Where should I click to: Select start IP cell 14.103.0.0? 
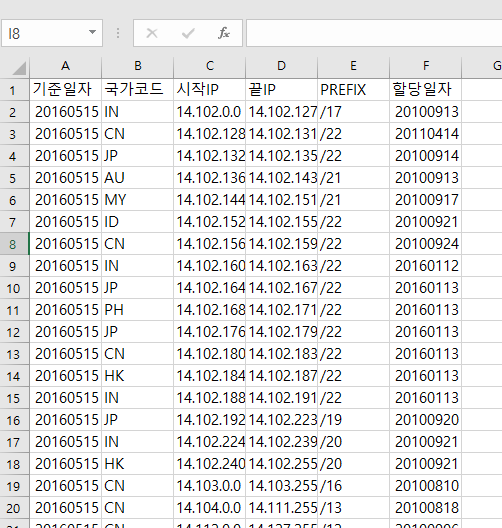(x=209, y=486)
